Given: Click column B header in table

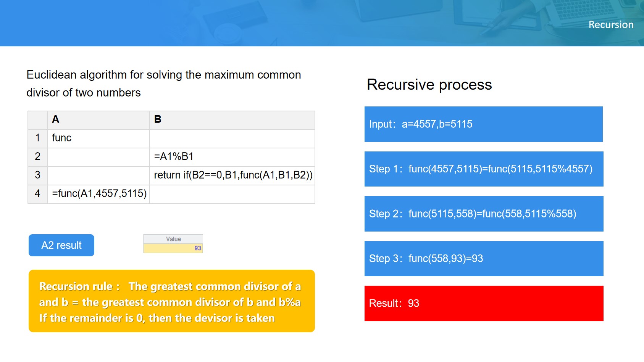Looking at the screenshot, I should (x=232, y=120).
